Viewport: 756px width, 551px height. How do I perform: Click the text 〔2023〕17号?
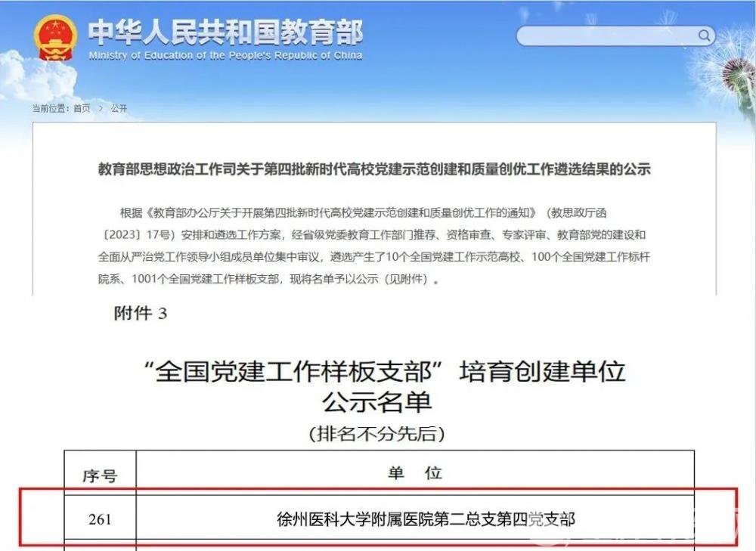(137, 235)
